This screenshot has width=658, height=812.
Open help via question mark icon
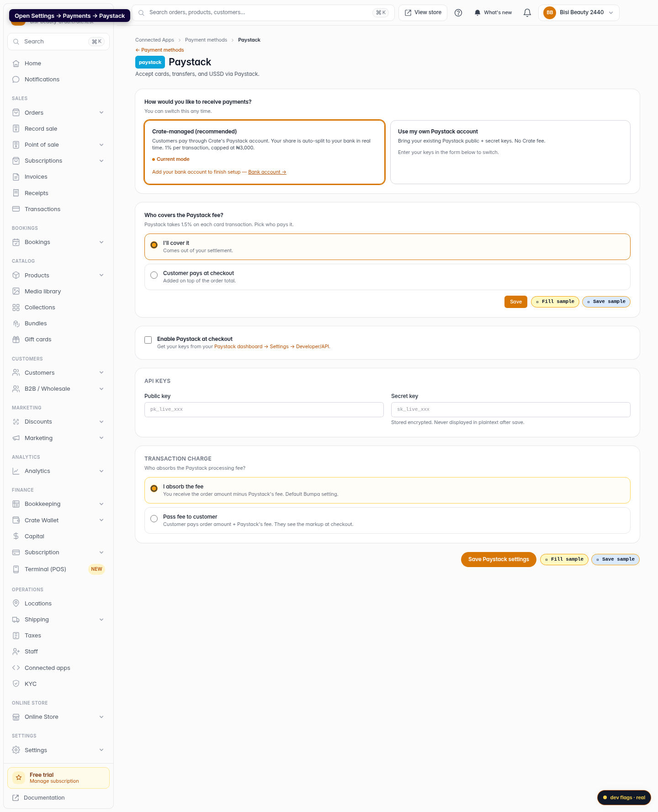tap(458, 13)
